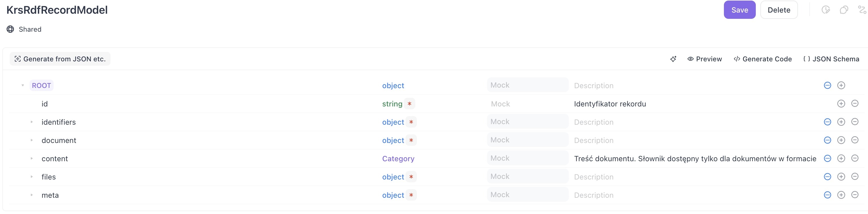The width and height of the screenshot is (868, 214).
Task: Open advanced settings icon for meta row
Action: tap(827, 195)
